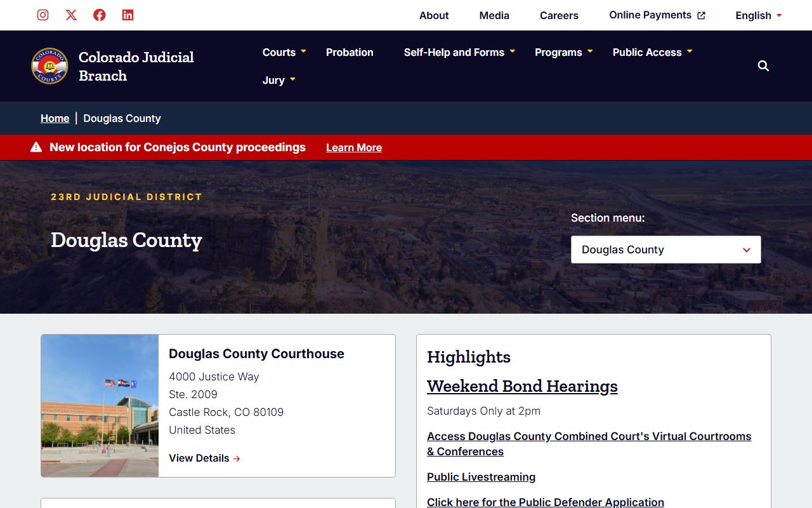This screenshot has height=508, width=812.
Task: Expand the Courts navigation menu
Action: (x=284, y=52)
